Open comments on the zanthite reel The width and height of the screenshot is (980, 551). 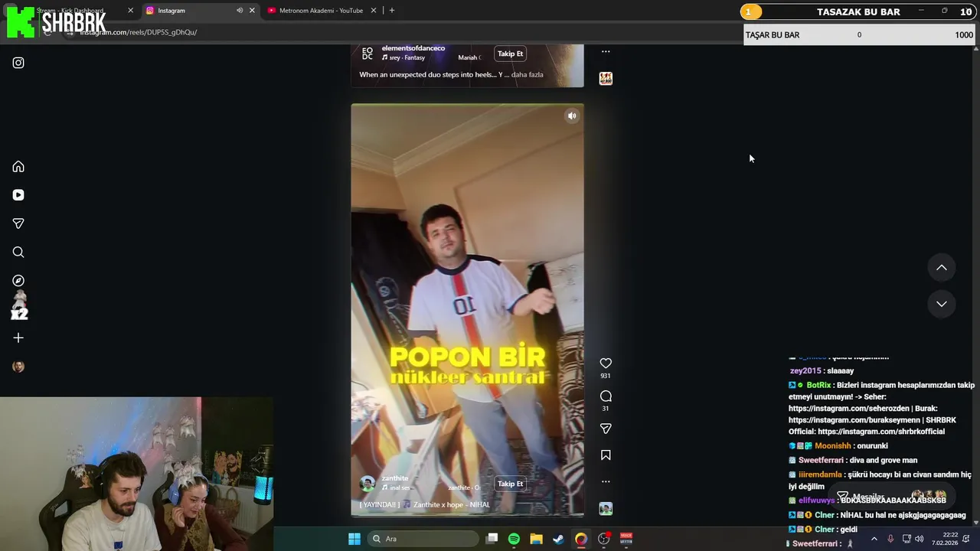tap(606, 396)
